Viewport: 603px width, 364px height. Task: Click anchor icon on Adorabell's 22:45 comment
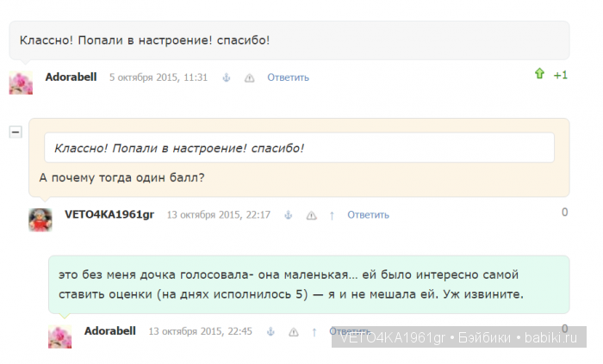pyautogui.click(x=270, y=332)
